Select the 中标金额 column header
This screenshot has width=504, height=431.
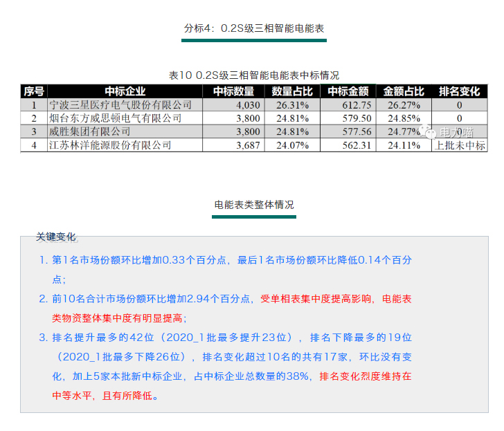(348, 91)
